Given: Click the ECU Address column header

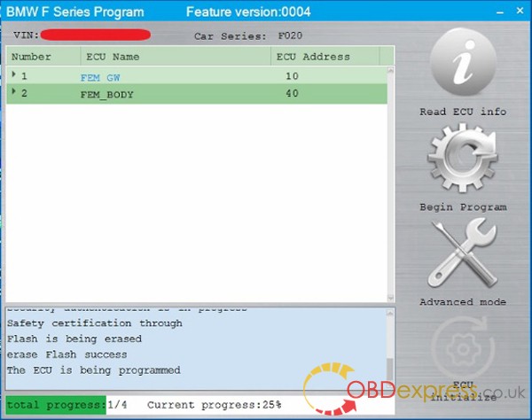Looking at the screenshot, I should 325,57.
